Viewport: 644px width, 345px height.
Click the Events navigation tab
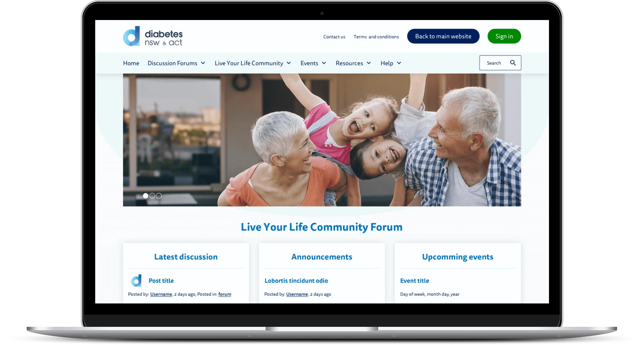point(309,63)
